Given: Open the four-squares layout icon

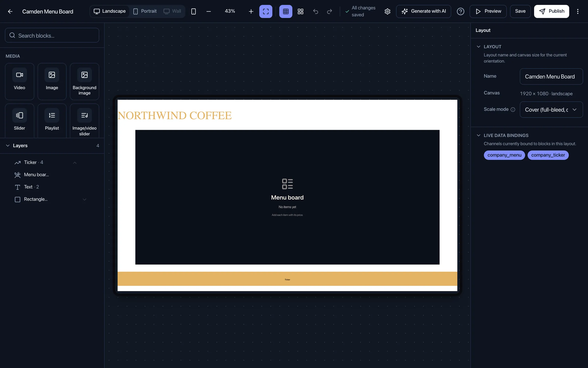Looking at the screenshot, I should pos(300,11).
